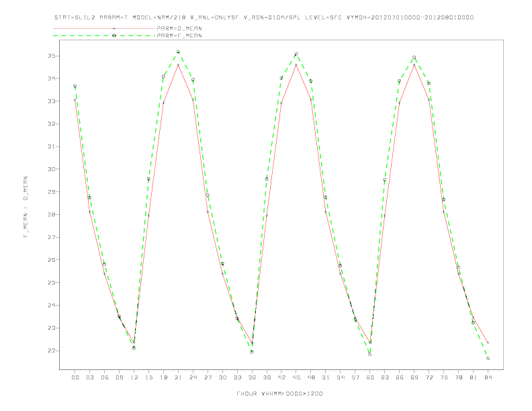Click the x-axis tick label 72

429,377
